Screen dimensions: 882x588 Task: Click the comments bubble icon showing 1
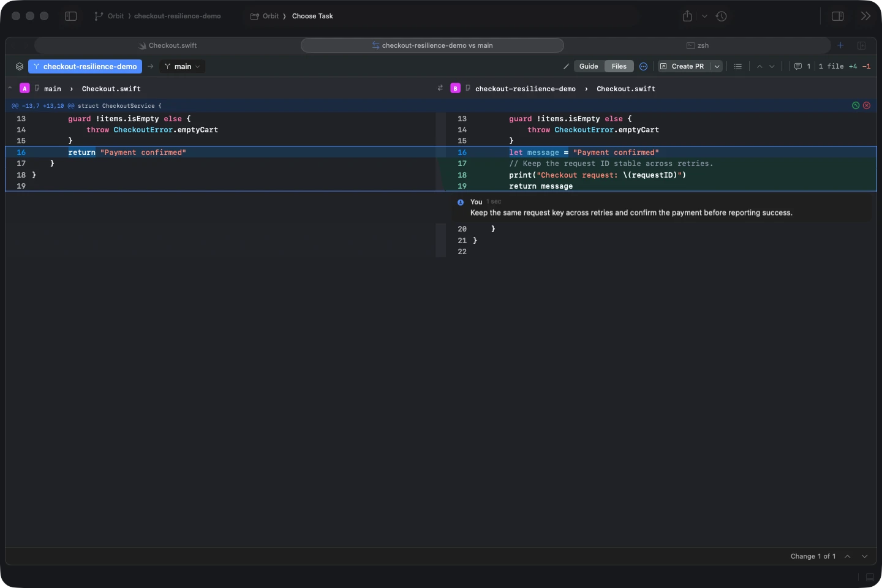click(x=802, y=66)
